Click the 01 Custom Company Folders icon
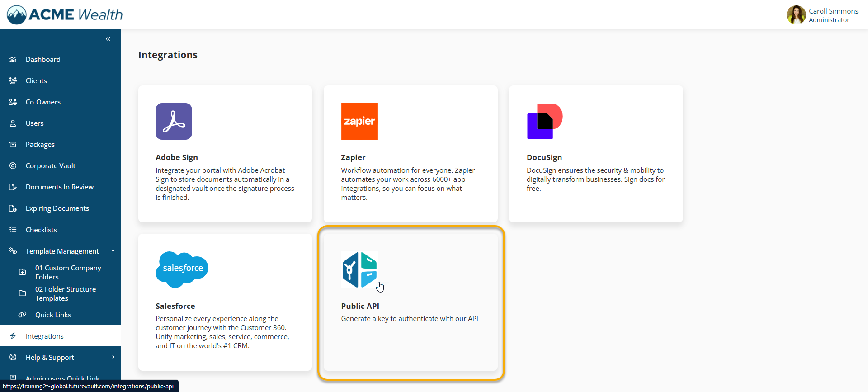This screenshot has width=868, height=392. [22, 272]
